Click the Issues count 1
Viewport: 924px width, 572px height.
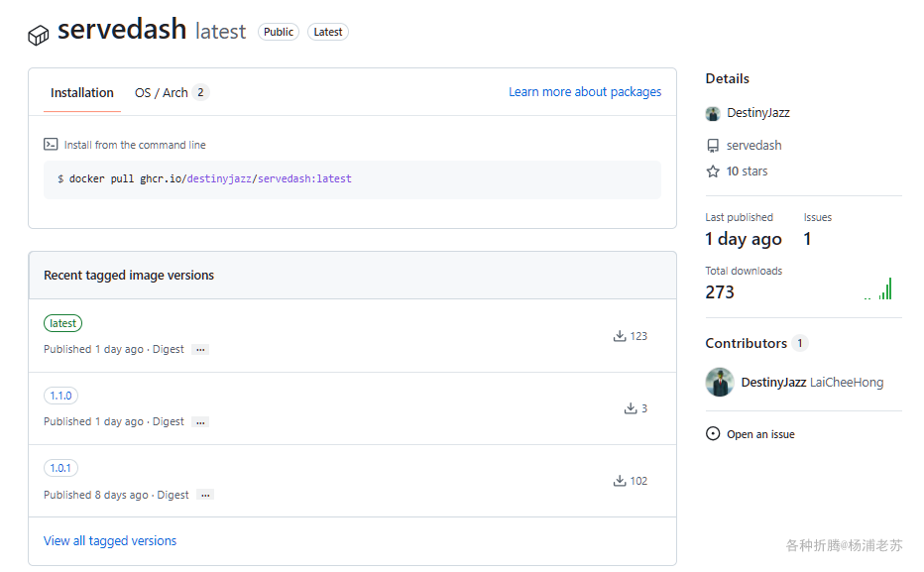[807, 239]
